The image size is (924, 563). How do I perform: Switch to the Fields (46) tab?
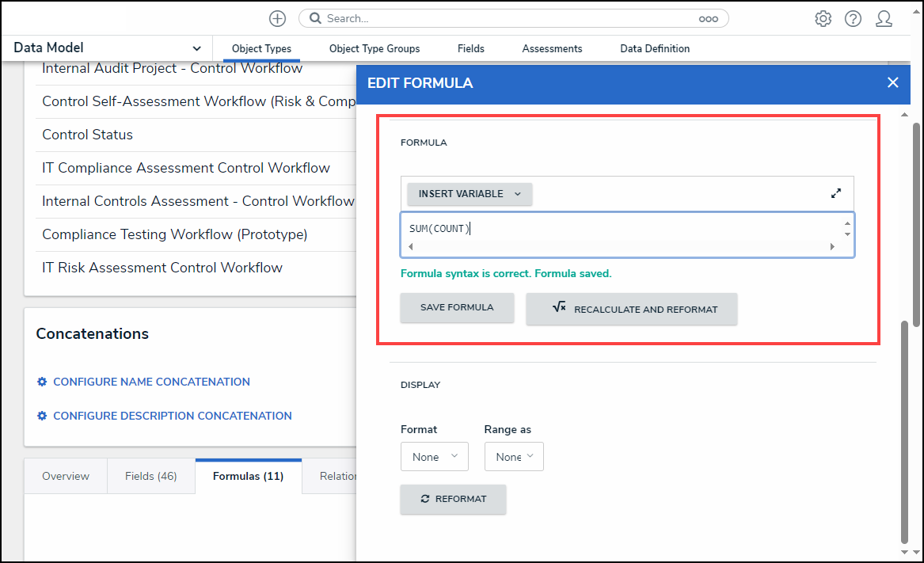(x=150, y=476)
